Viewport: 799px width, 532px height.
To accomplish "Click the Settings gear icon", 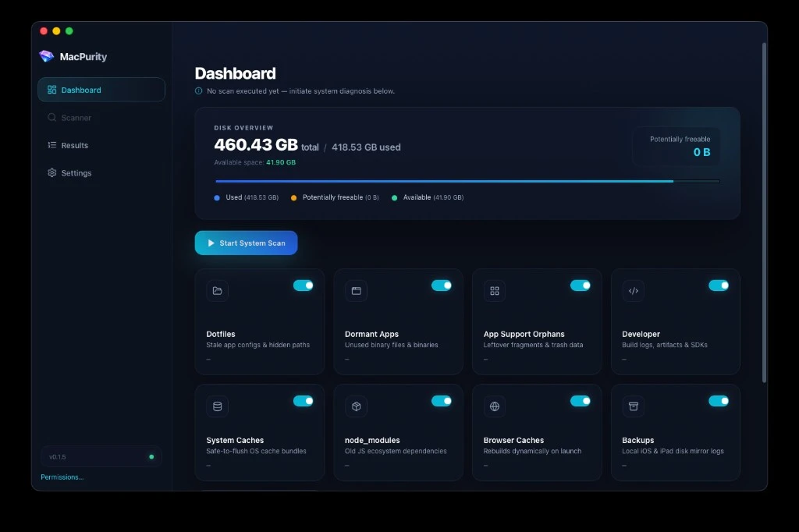I will tap(52, 172).
